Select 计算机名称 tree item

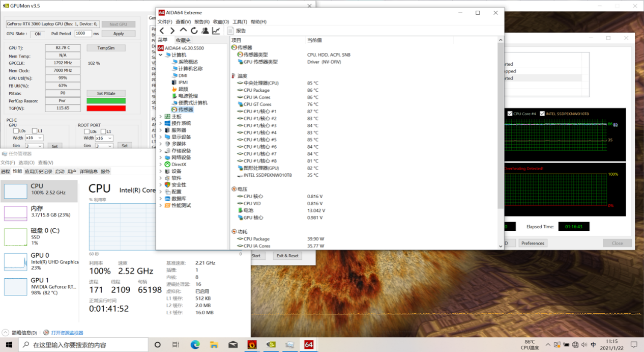(187, 68)
